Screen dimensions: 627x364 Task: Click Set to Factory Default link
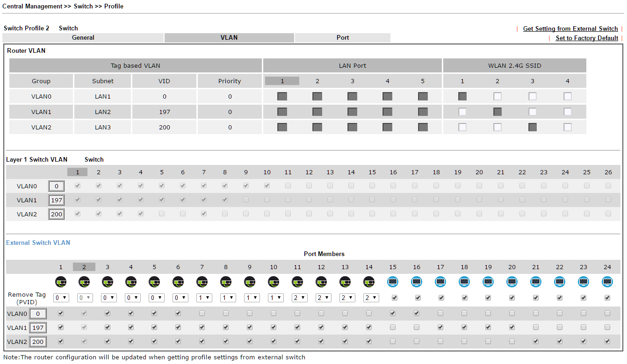(x=587, y=38)
